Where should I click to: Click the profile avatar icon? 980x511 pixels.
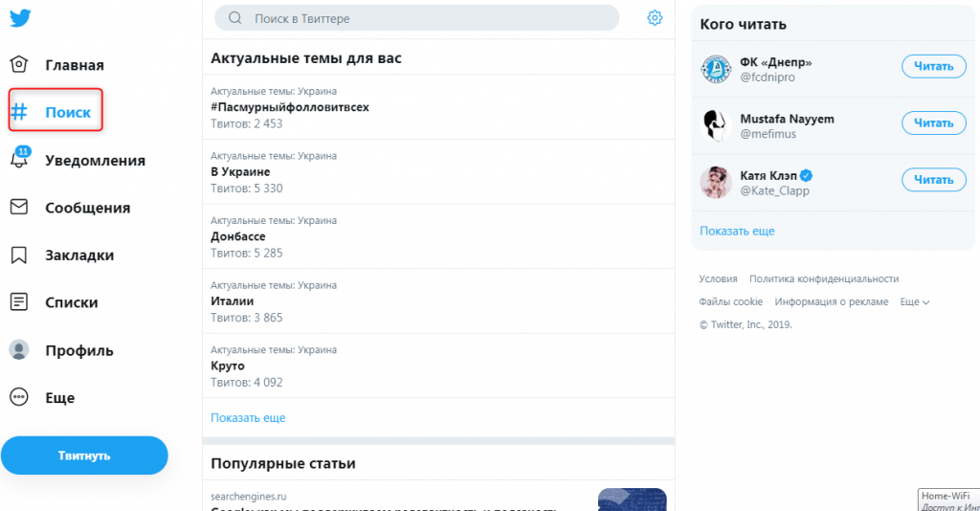[19, 350]
